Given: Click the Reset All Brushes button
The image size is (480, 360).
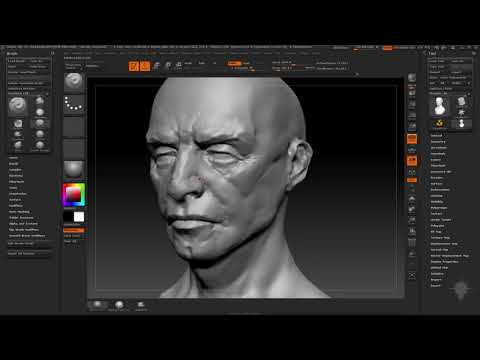Looking at the screenshot, I should (29, 253).
